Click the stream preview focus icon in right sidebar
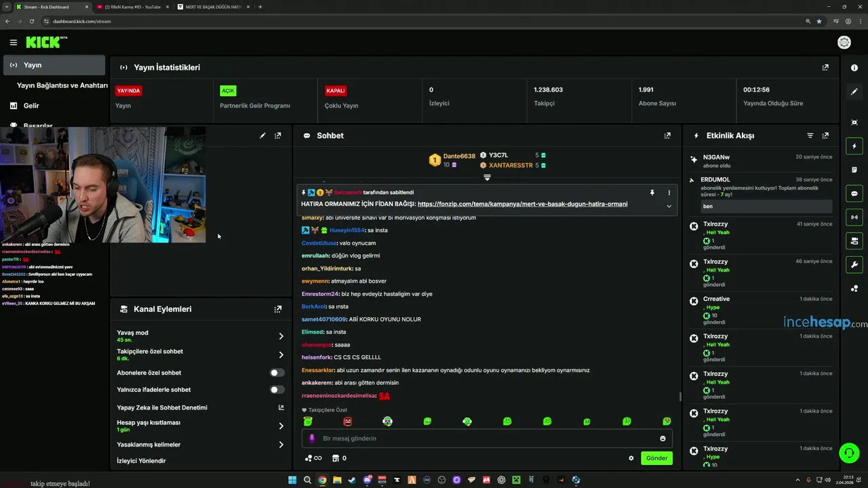868x488 pixels. coord(854,122)
